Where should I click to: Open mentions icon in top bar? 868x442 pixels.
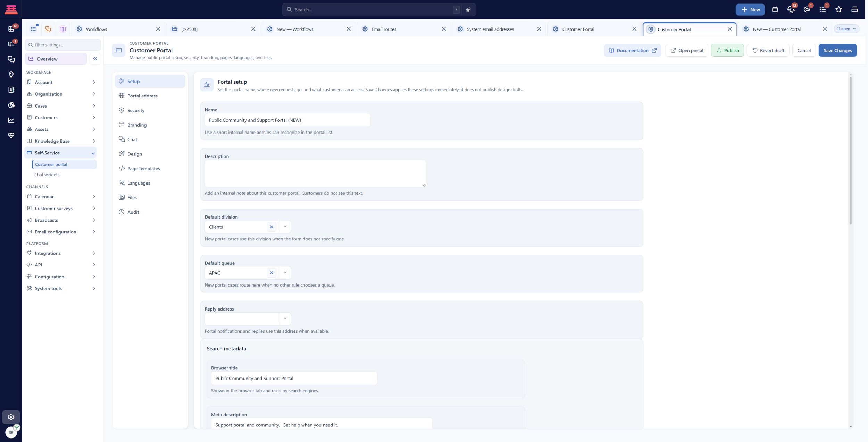pyautogui.click(x=807, y=10)
